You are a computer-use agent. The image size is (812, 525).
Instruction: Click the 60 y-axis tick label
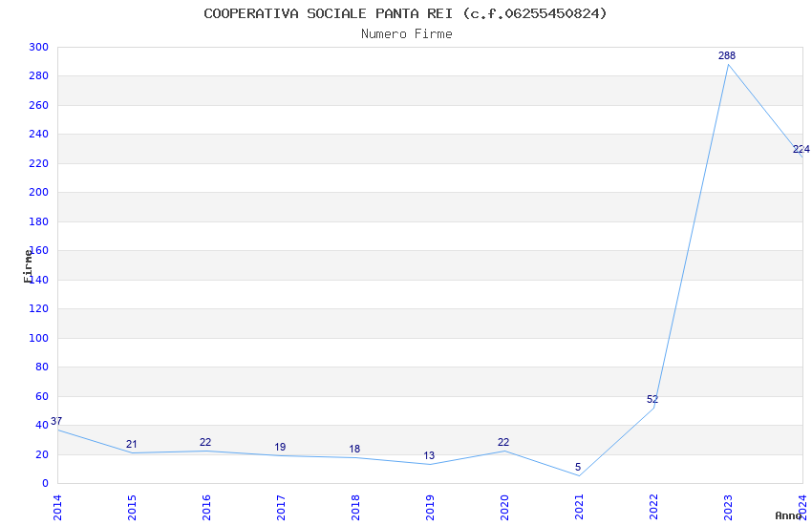point(42,396)
